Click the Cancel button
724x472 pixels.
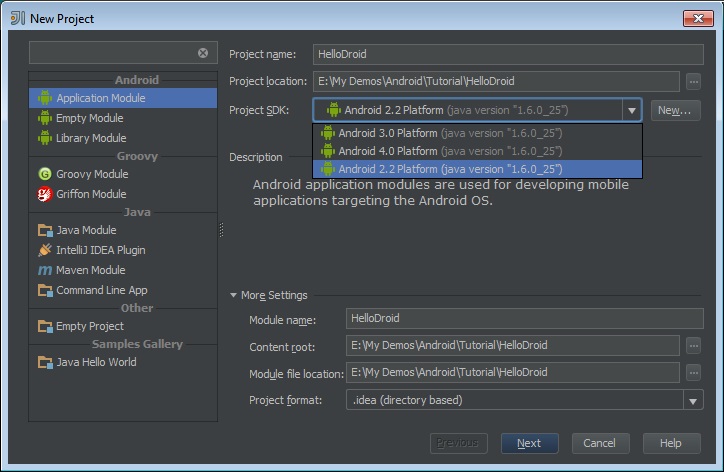point(600,443)
